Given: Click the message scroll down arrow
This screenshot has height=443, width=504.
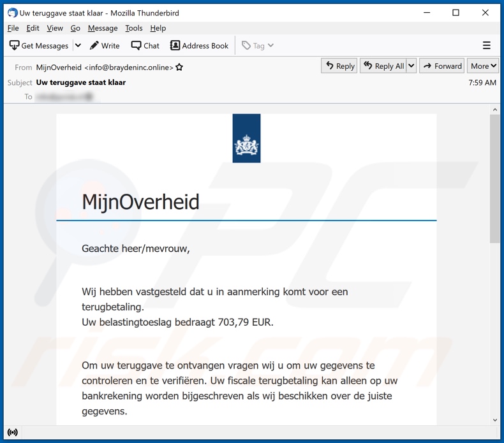Looking at the screenshot, I should tap(495, 420).
